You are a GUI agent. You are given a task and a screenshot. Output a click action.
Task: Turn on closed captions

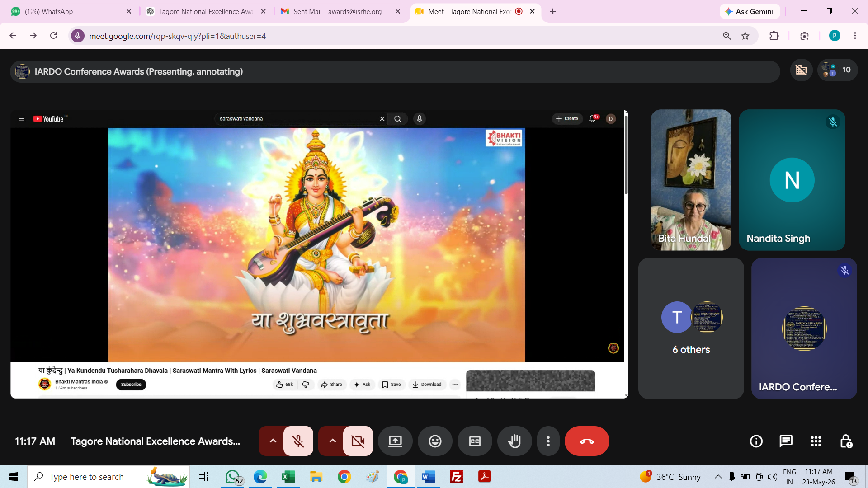[x=475, y=441]
